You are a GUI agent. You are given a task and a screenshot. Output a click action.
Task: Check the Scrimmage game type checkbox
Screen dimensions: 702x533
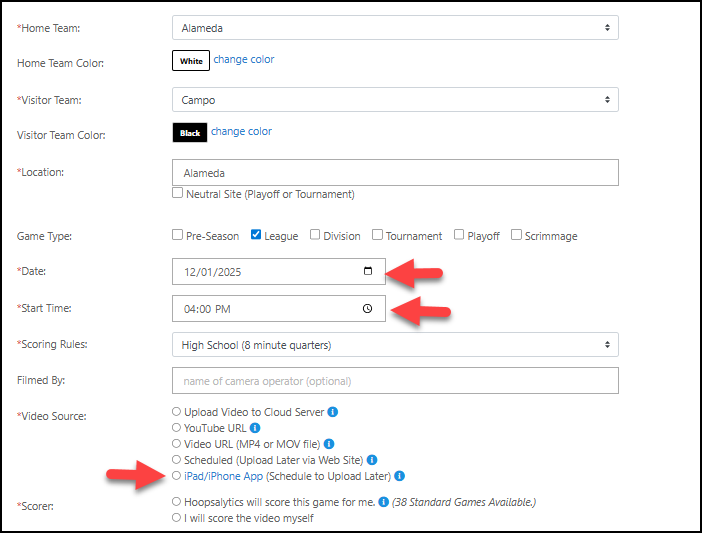tap(517, 235)
